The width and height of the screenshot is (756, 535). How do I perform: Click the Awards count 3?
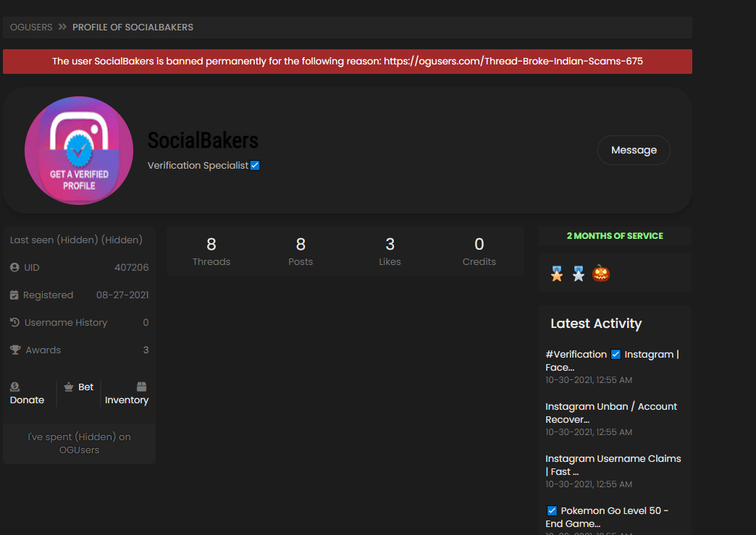click(x=146, y=350)
